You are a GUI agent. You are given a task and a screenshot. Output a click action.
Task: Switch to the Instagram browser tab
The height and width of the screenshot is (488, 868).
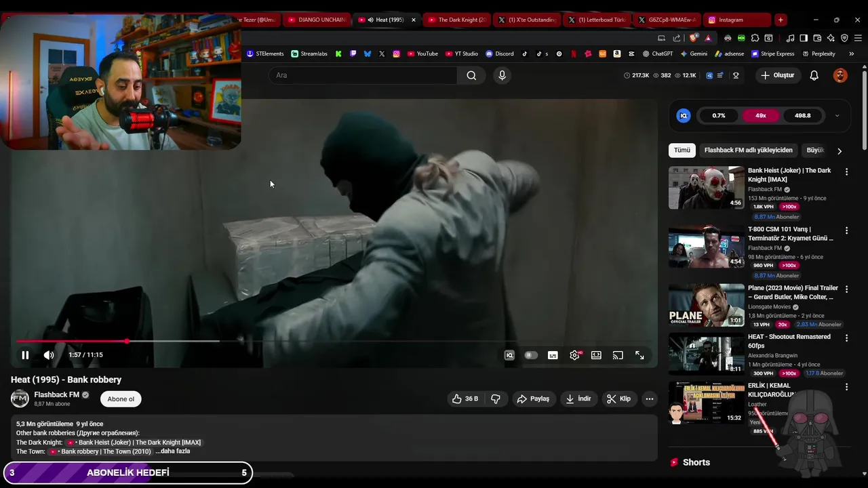coord(736,20)
